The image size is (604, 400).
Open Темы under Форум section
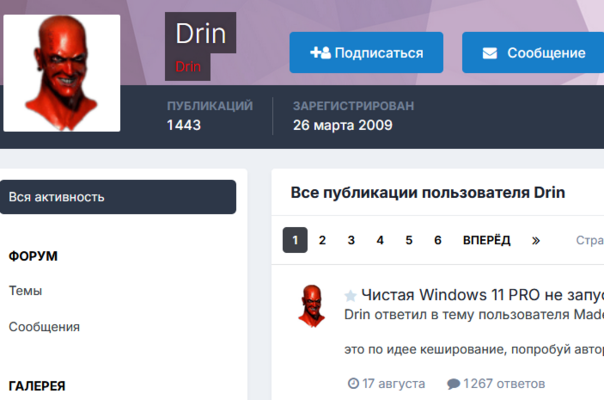coord(25,291)
